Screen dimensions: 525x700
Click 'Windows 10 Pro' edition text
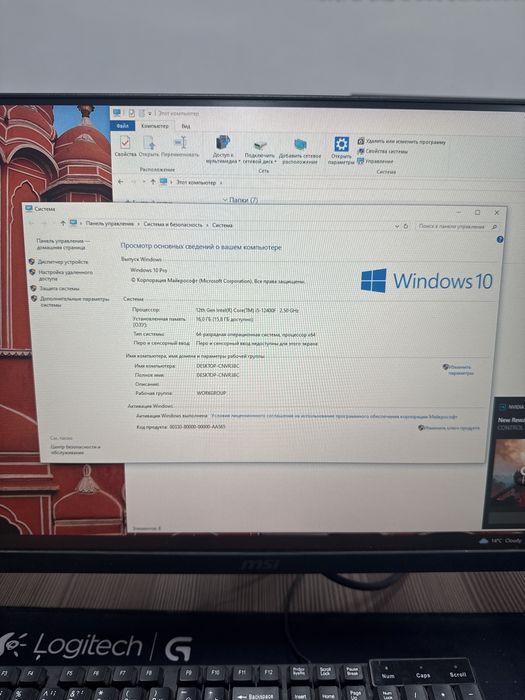click(x=149, y=270)
